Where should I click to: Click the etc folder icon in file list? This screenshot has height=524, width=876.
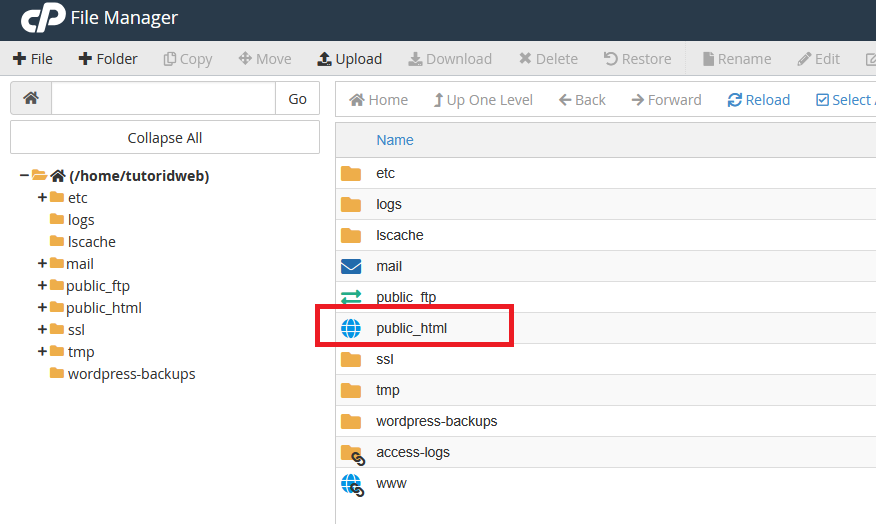pos(351,174)
